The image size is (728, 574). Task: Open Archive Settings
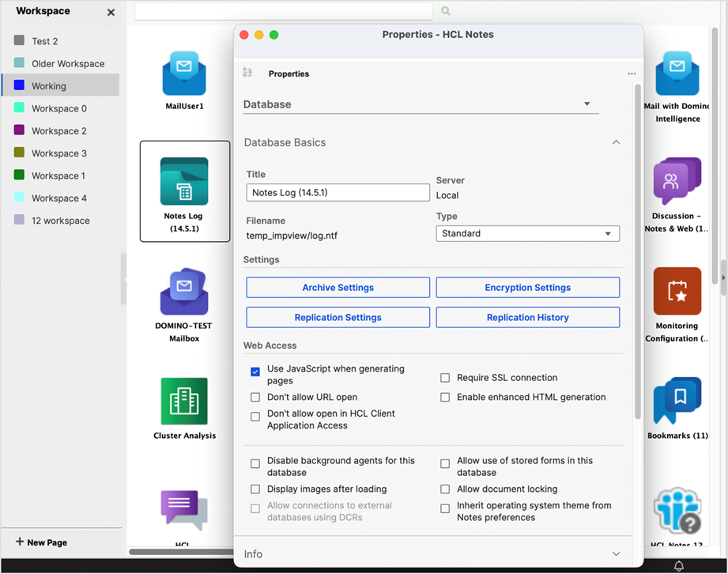coord(338,287)
